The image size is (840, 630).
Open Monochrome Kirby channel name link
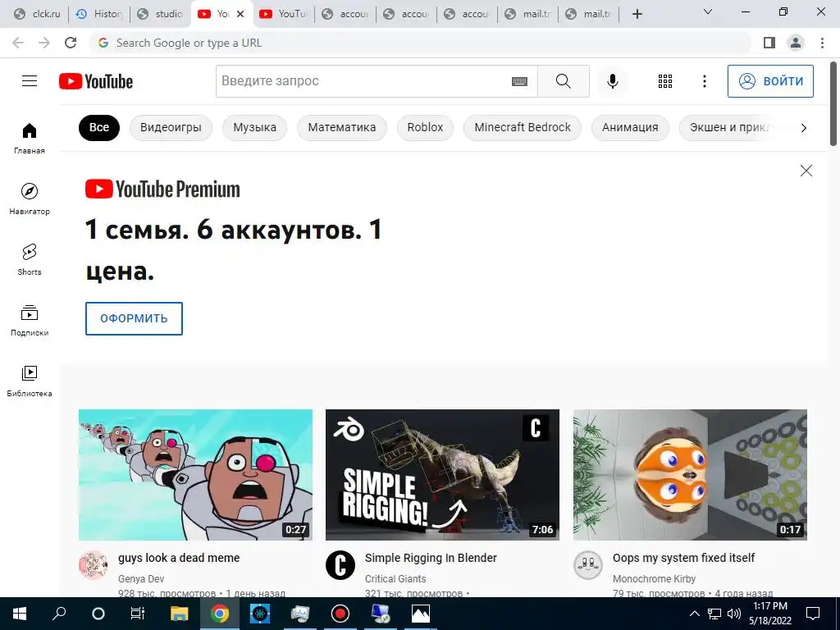tap(654, 579)
